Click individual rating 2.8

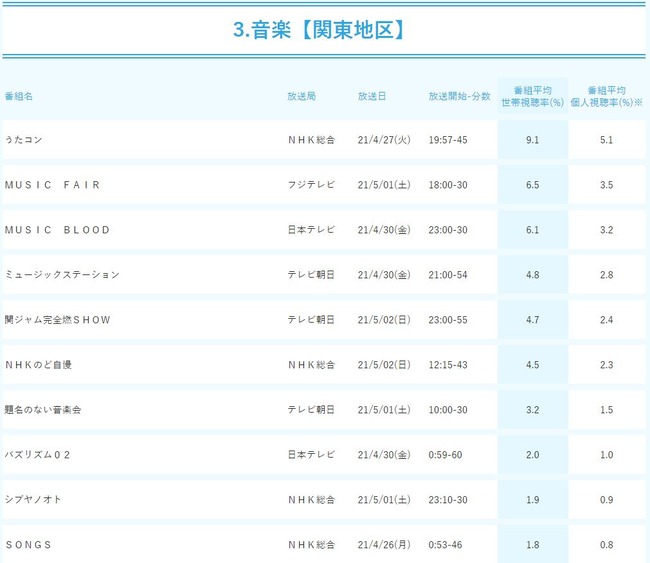coord(606,274)
